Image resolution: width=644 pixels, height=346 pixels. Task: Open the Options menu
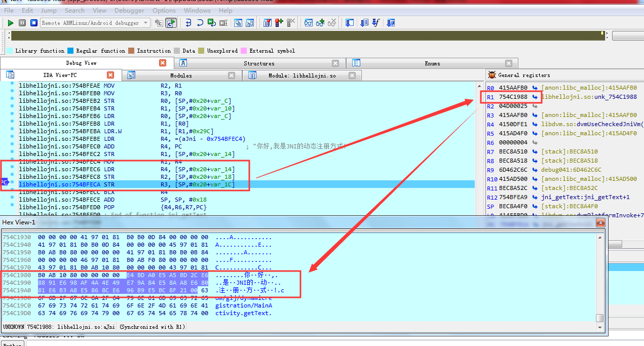point(164,10)
